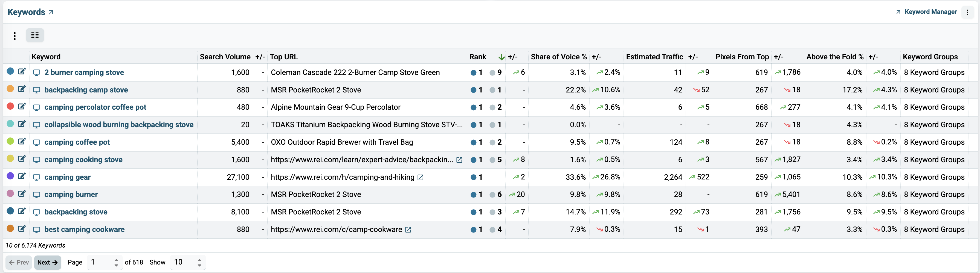The image size is (980, 273).
Task: Click edit icon for backpacking camp stove
Action: [x=22, y=89]
